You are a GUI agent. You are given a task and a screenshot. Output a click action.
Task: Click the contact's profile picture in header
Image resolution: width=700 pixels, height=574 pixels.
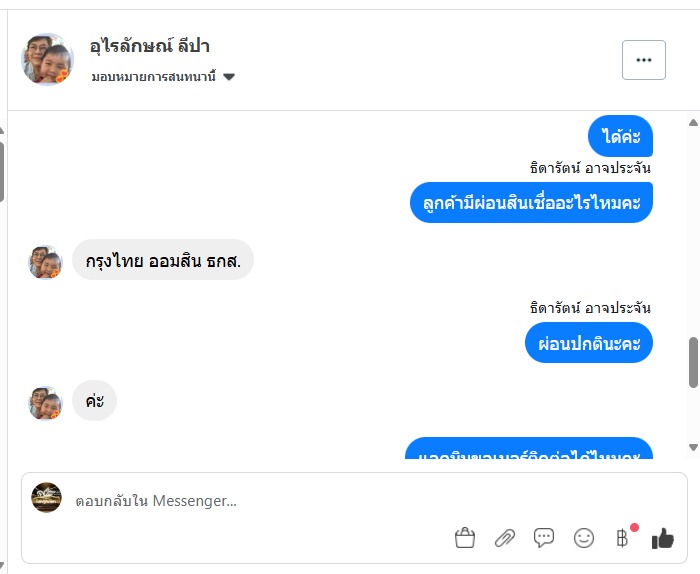coord(47,60)
